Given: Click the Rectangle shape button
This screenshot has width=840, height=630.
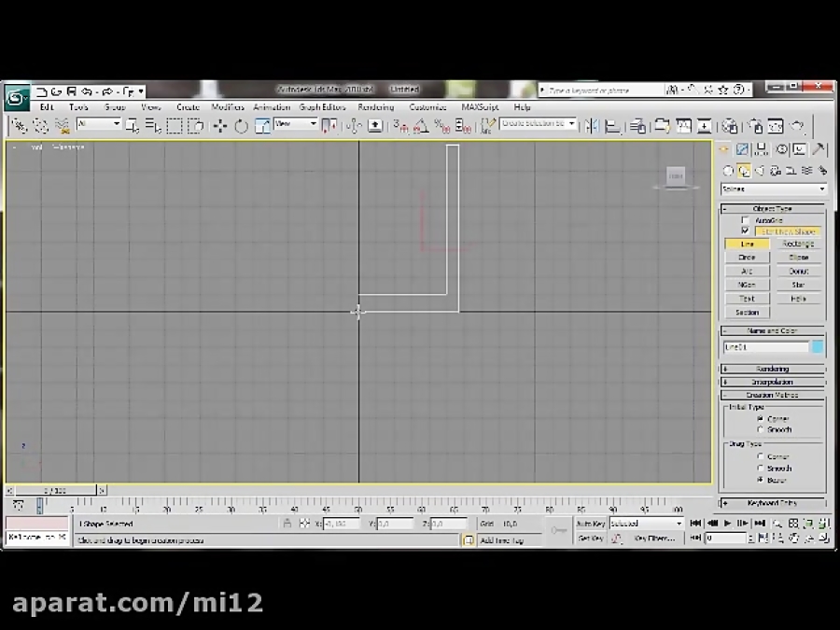Looking at the screenshot, I should pyautogui.click(x=798, y=244).
